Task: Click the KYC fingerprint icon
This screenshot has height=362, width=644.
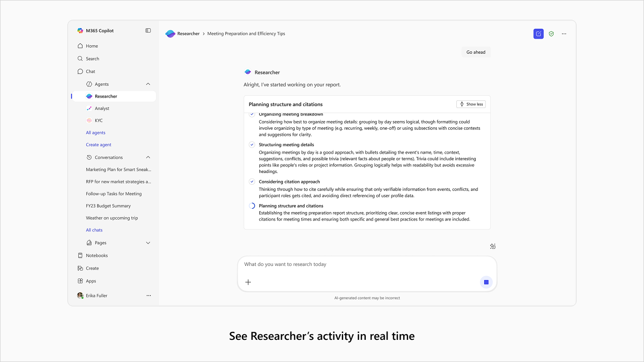Action: click(89, 121)
